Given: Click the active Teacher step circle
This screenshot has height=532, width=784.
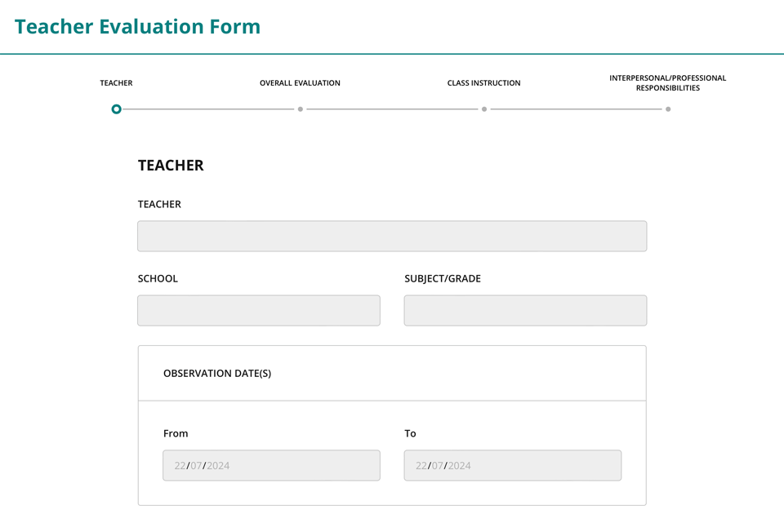Looking at the screenshot, I should [x=117, y=109].
